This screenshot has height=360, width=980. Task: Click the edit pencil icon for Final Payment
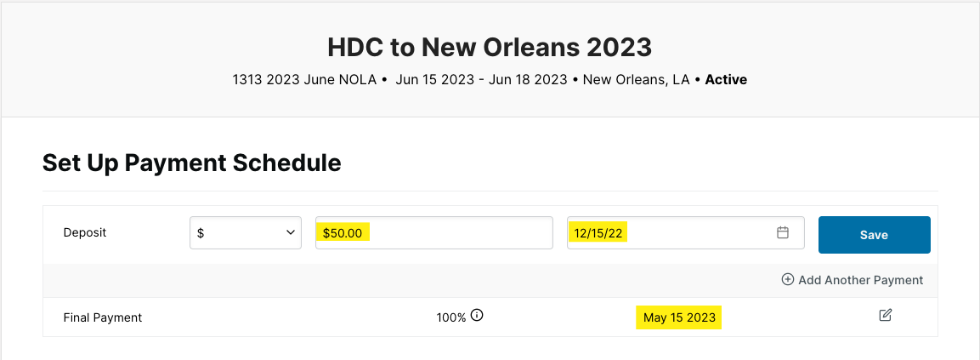(885, 315)
